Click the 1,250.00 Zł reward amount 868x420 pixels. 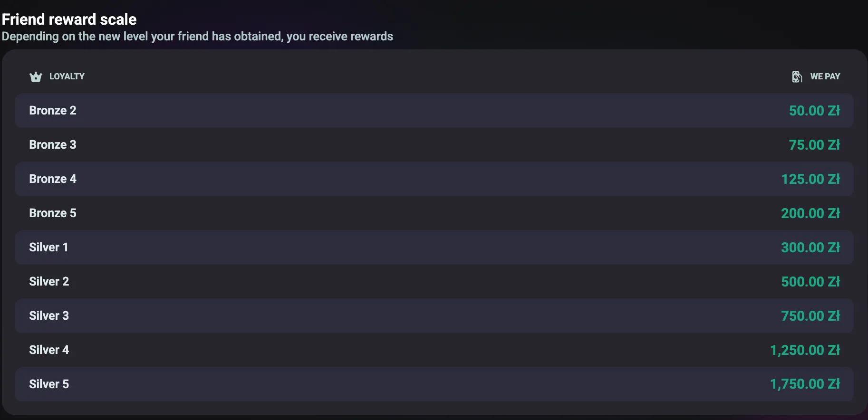[x=805, y=350]
